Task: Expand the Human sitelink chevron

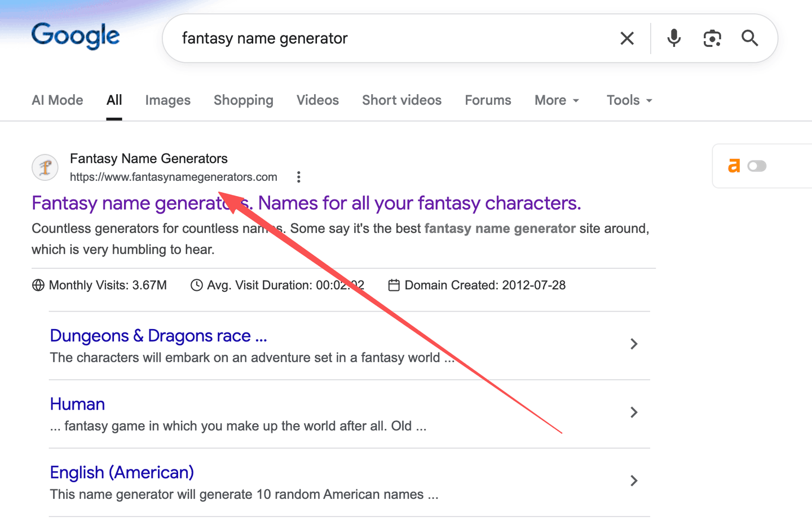Action: (634, 412)
